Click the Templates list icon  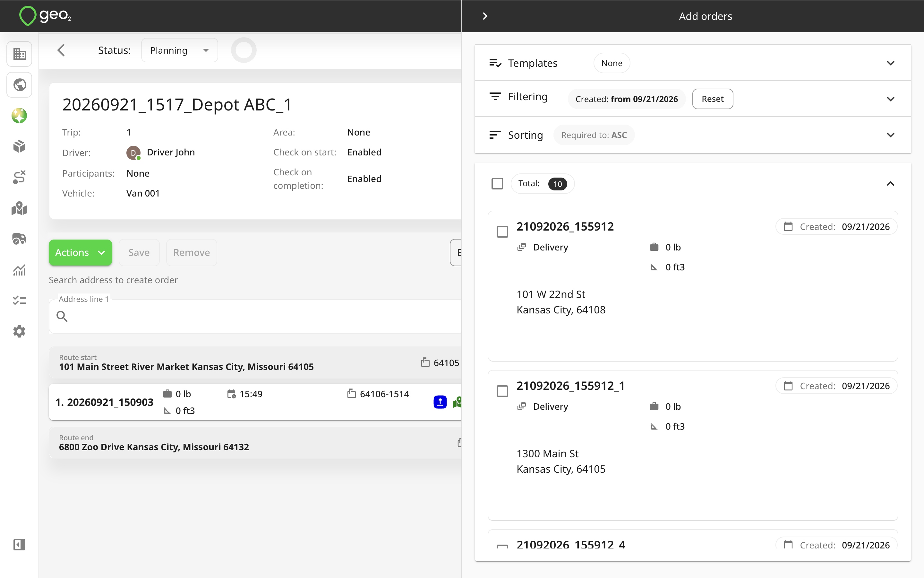pos(495,63)
